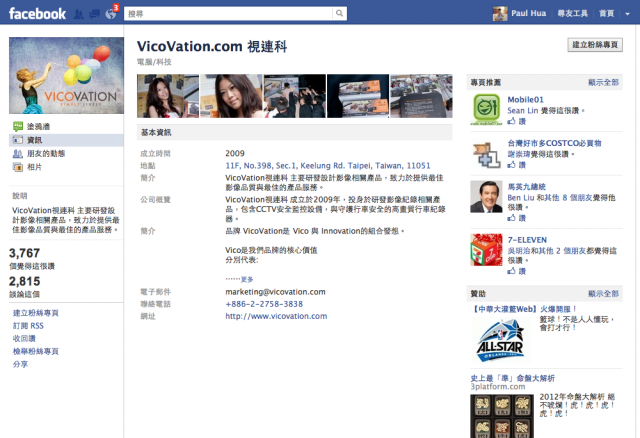Viewport: 640px width, 438px height.
Task: Show all recommended pages 顯示全部
Action: [x=603, y=82]
